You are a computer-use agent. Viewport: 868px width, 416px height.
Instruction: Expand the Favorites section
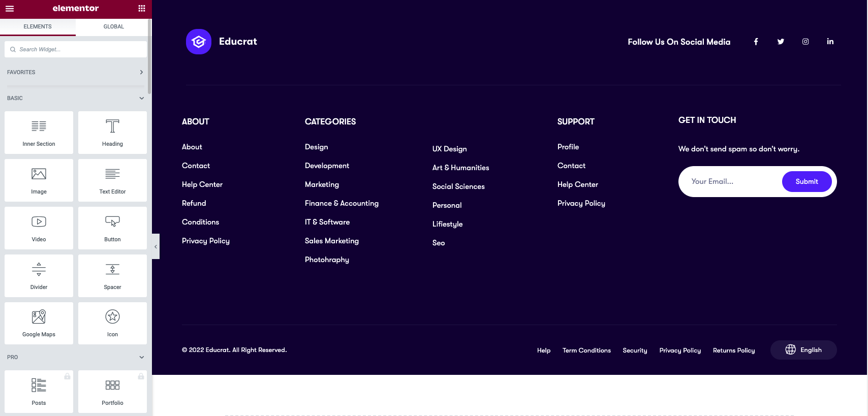point(141,72)
